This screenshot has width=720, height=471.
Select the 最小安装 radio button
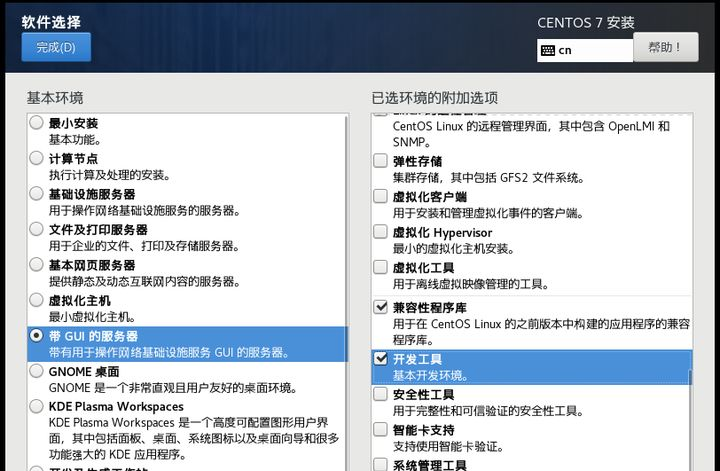click(36, 123)
